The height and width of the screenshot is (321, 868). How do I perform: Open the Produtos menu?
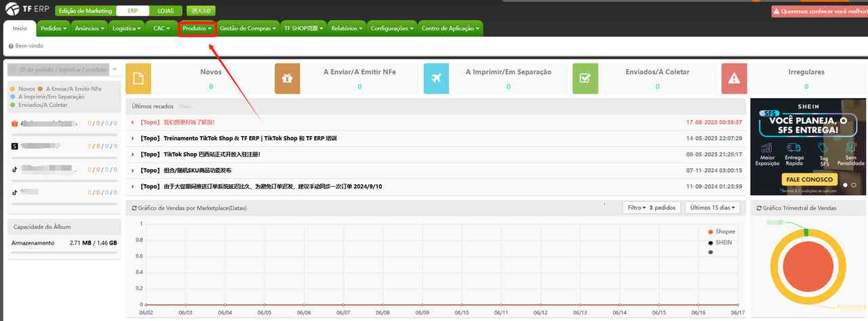click(197, 28)
